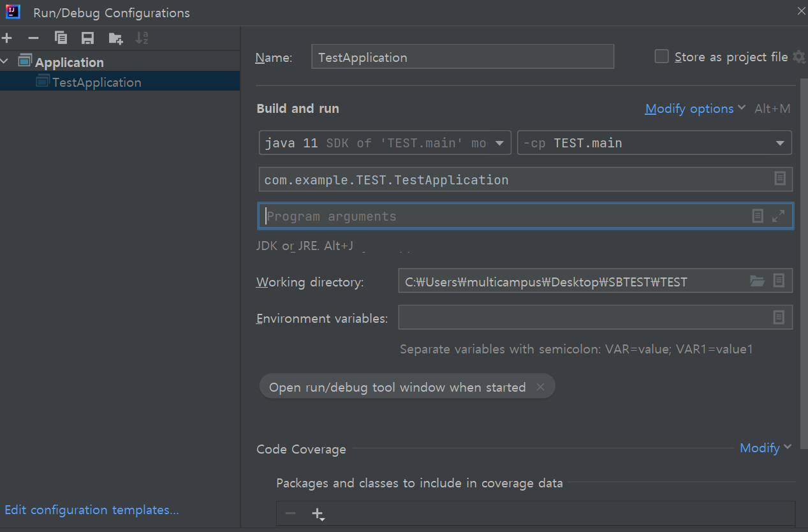
Task: Click the Save Configuration icon
Action: pos(88,38)
